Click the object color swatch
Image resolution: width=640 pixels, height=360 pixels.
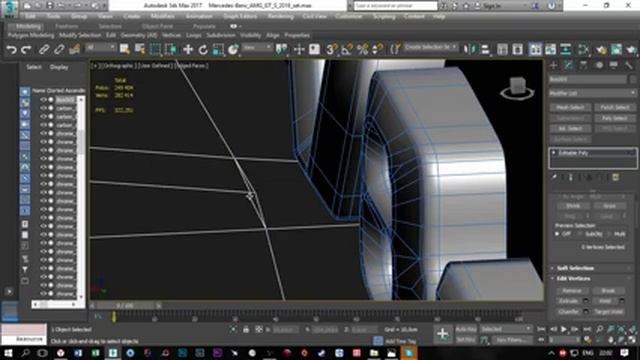[x=633, y=79]
